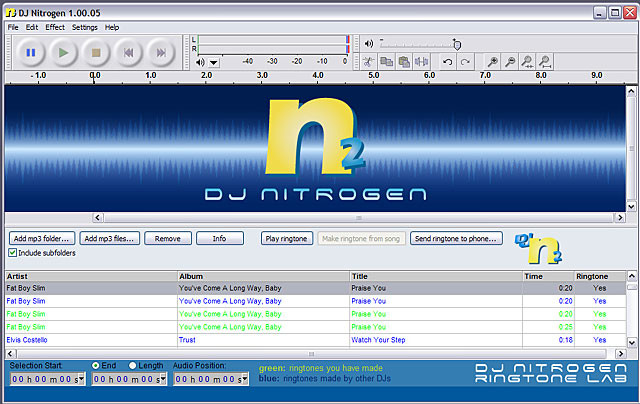Viewport: 640px width, 404px height.
Task: Open the Effect menu
Action: pos(55,27)
